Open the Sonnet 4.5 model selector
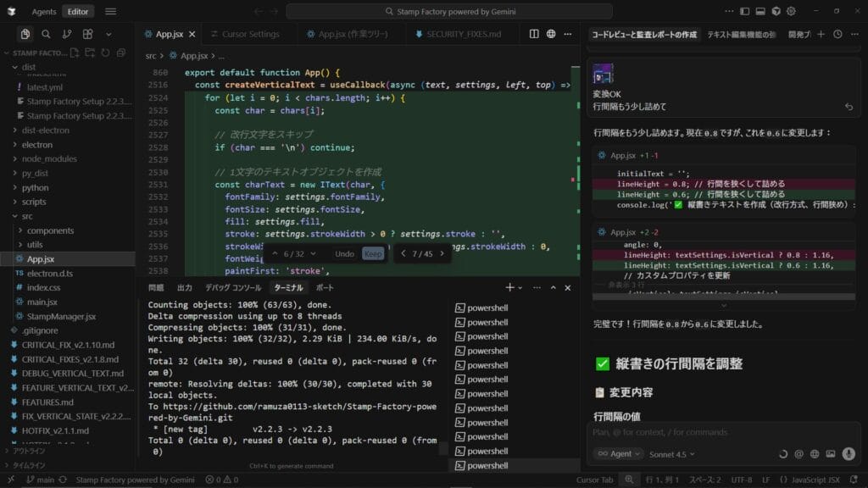Screen dimensions: 868x488 click(x=671, y=453)
